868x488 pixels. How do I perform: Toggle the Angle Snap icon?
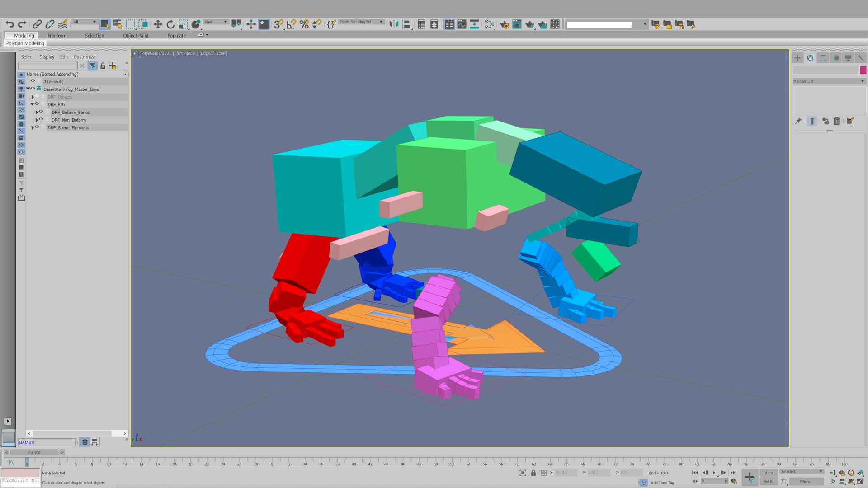(x=292, y=24)
